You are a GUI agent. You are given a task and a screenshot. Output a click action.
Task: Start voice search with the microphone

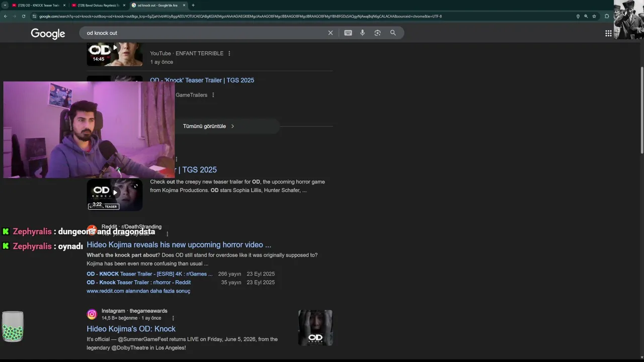click(x=362, y=33)
